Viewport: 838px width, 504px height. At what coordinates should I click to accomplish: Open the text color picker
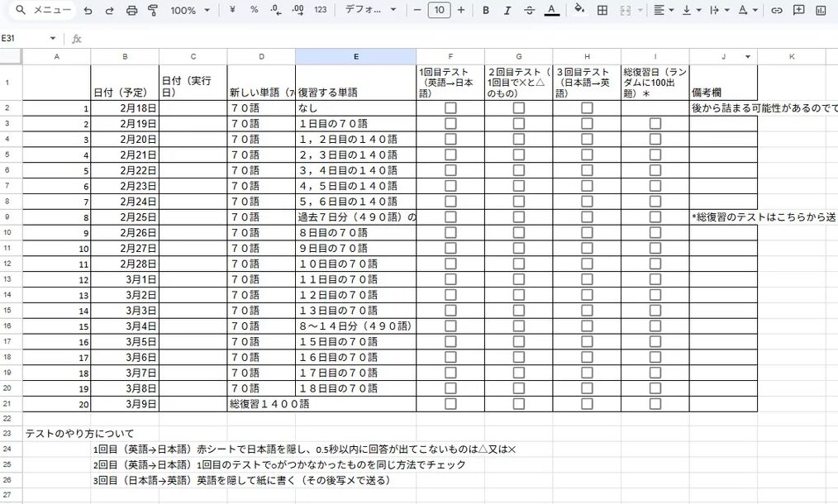[x=551, y=10]
